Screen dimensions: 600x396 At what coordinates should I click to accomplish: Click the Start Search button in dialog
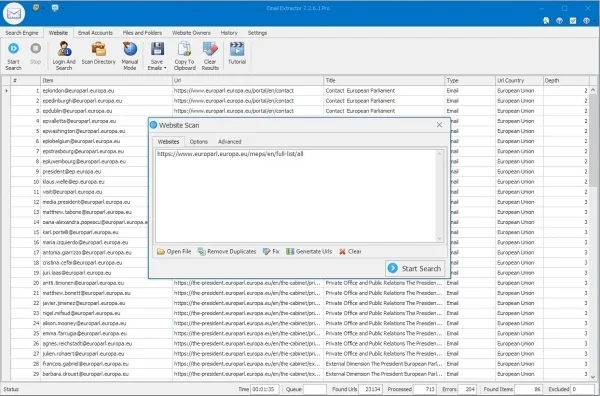pos(415,268)
